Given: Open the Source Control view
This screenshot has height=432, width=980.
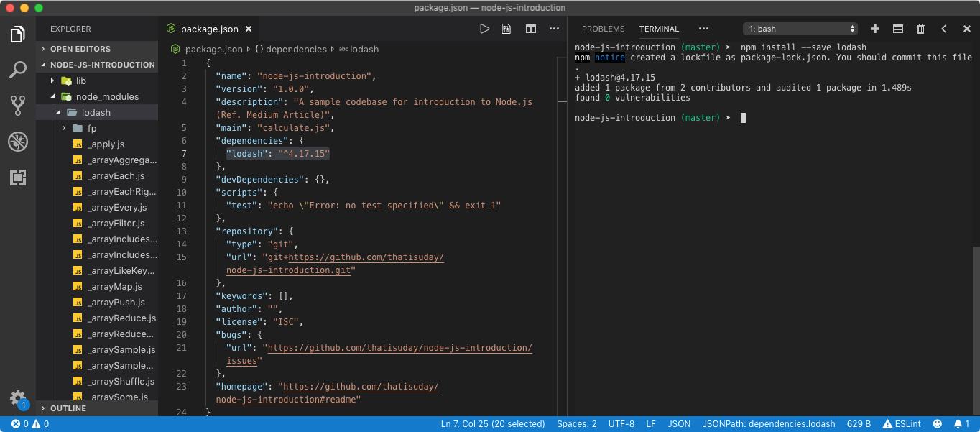Looking at the screenshot, I should (18, 106).
